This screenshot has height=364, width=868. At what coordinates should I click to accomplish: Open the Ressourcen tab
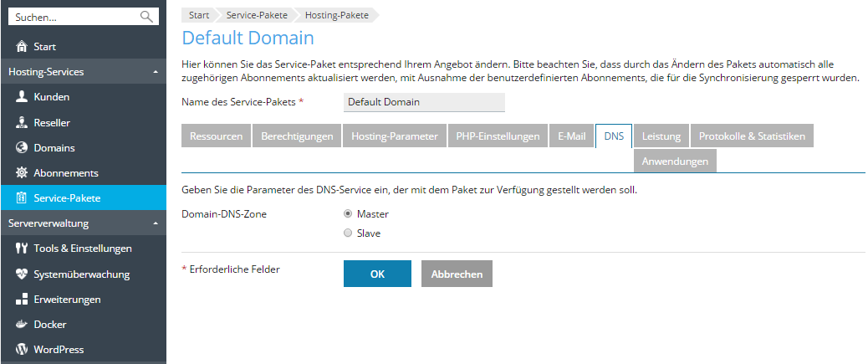pos(217,136)
